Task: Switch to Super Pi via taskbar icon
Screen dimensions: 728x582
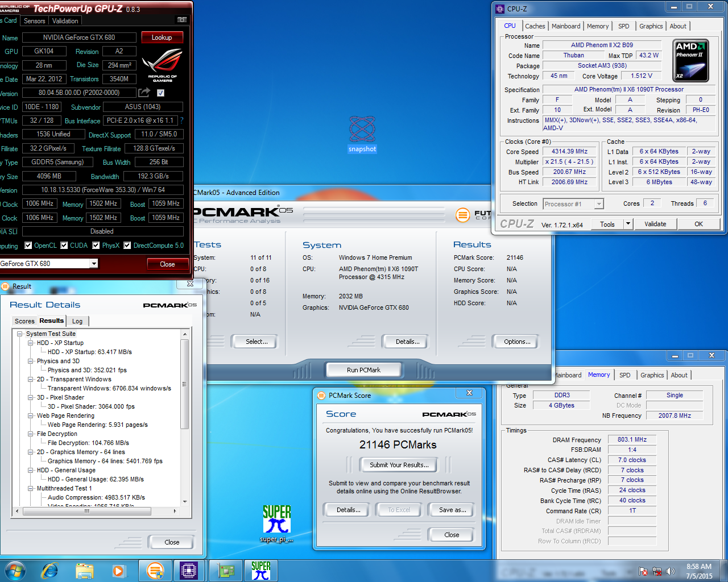Action: tap(260, 570)
